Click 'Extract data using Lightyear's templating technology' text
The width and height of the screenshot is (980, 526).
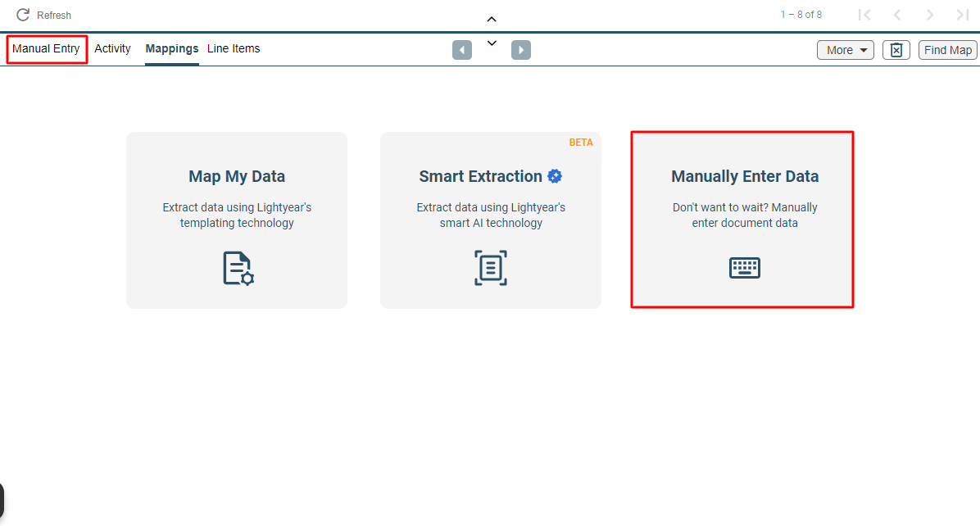pyautogui.click(x=237, y=215)
